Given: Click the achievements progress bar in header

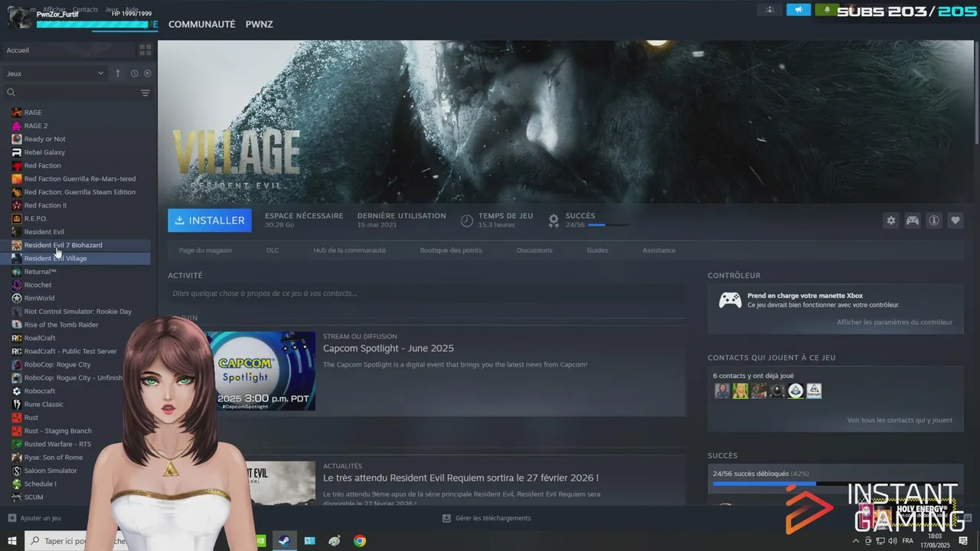Looking at the screenshot, I should [x=608, y=225].
